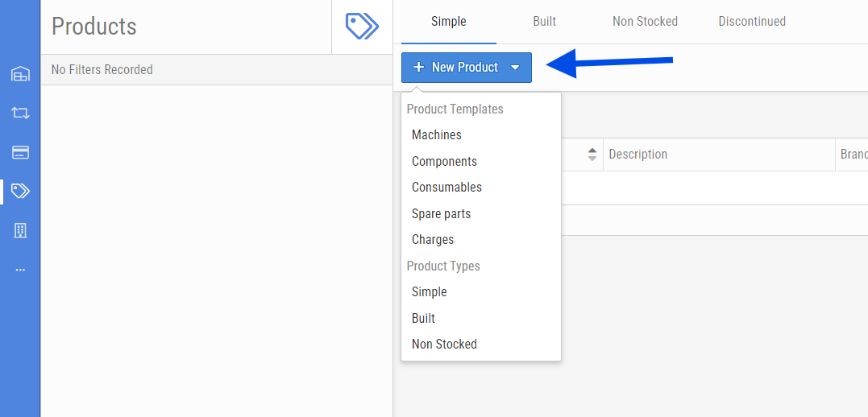Image resolution: width=868 pixels, height=417 pixels.
Task: Click the plus icon on New Product
Action: pos(418,68)
